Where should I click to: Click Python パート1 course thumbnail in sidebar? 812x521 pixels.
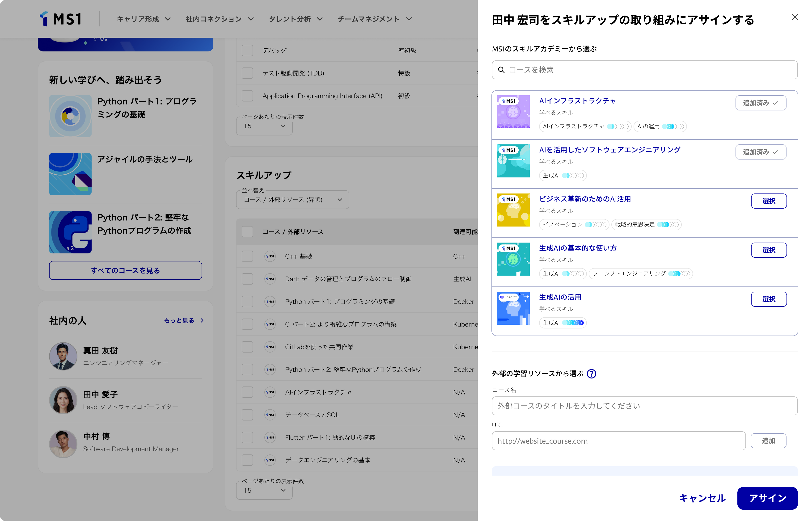coord(70,116)
